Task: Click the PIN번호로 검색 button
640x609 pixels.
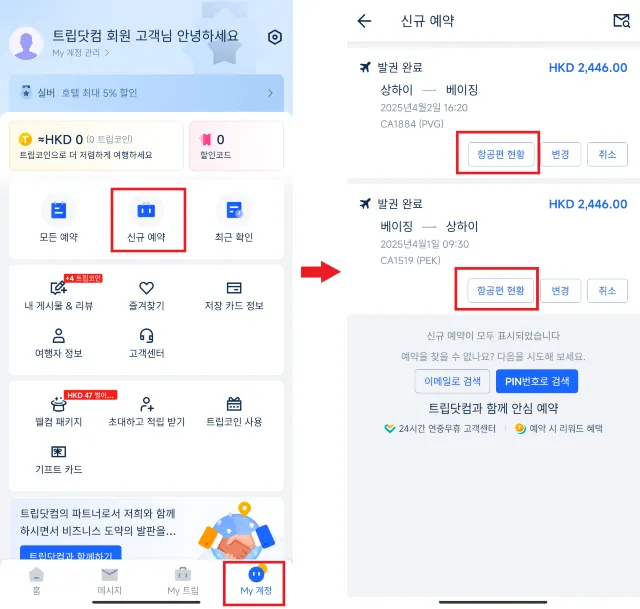Action: click(x=537, y=381)
